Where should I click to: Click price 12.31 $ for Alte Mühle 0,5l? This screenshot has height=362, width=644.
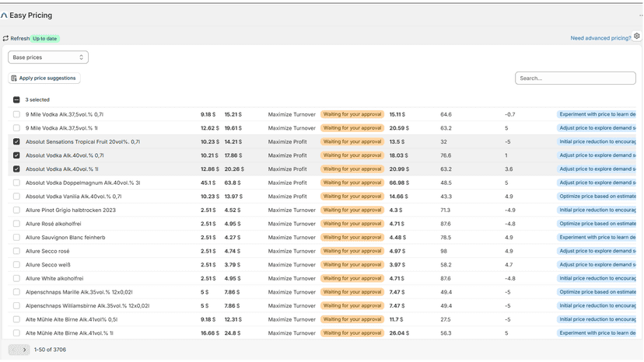pos(233,319)
